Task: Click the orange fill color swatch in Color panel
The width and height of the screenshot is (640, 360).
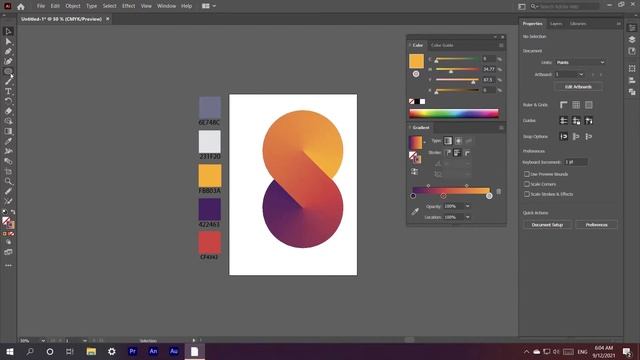Action: point(416,61)
